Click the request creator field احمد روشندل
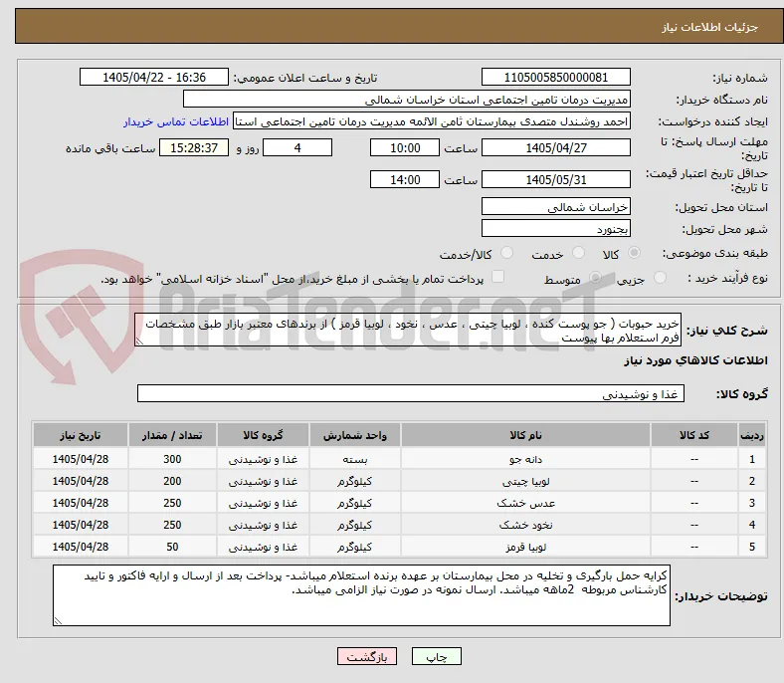Screen dimensions: 784x683 click(432, 121)
